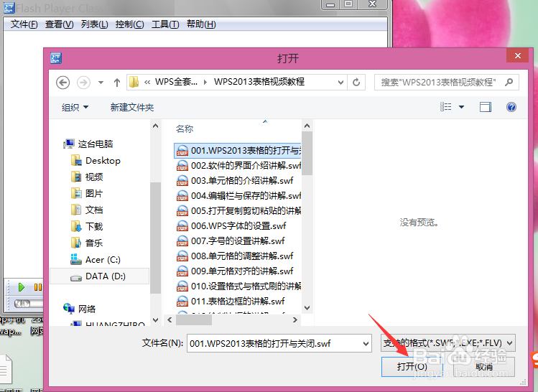538x392 pixels.
Task: Click the playback slider in Flash Player
Action: pyautogui.click(x=23, y=304)
